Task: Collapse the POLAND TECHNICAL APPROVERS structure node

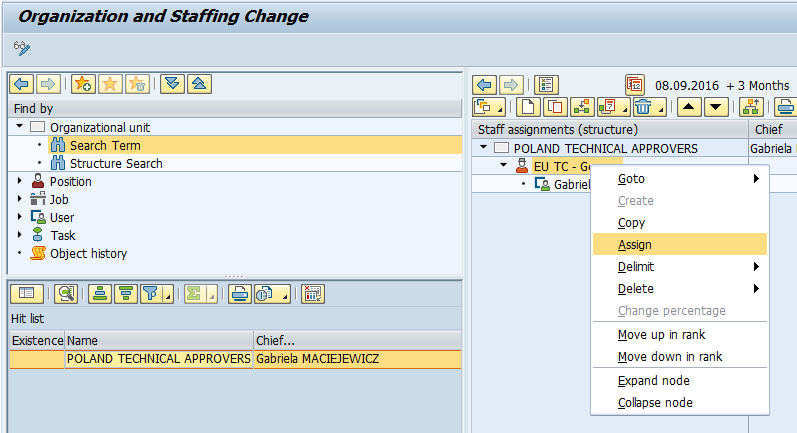Action: click(484, 148)
